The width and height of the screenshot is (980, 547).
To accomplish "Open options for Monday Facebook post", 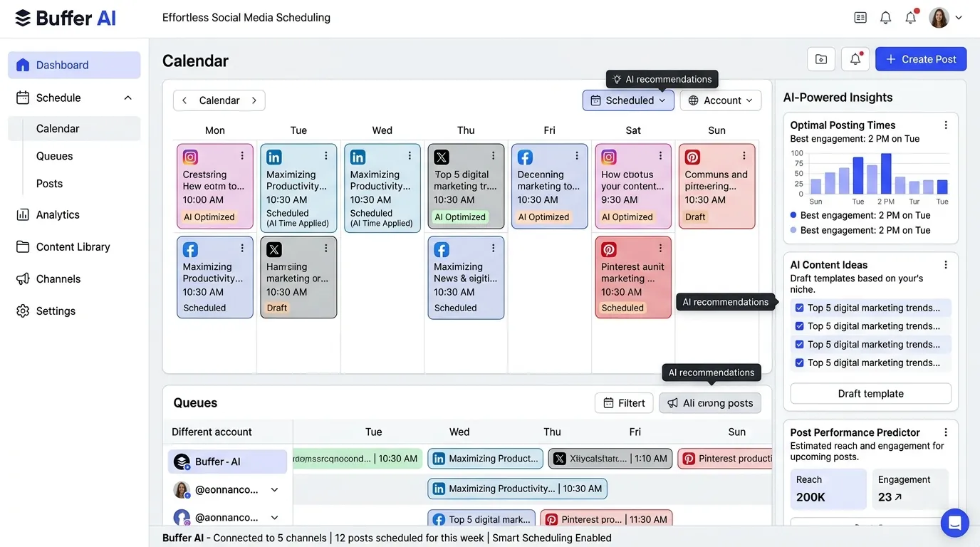I will pos(242,249).
